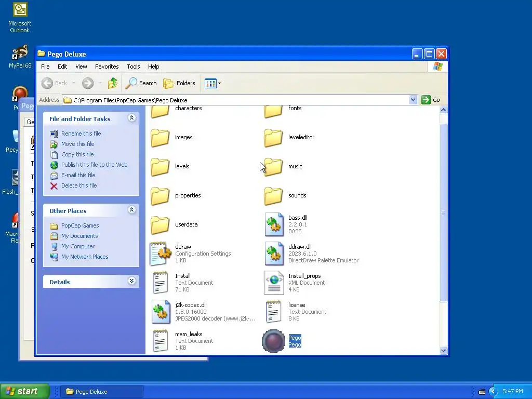The height and width of the screenshot is (399, 532).
Task: Click the keyboard tray icon
Action: click(482, 392)
